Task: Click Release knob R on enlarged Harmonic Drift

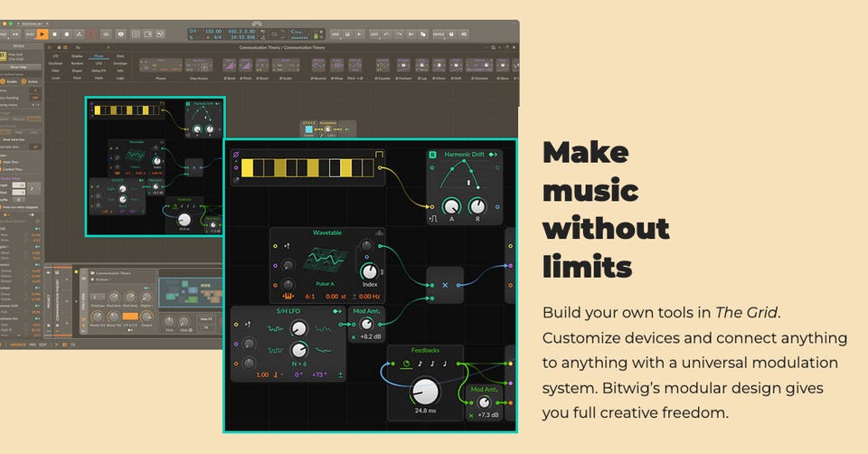Action: click(x=477, y=206)
